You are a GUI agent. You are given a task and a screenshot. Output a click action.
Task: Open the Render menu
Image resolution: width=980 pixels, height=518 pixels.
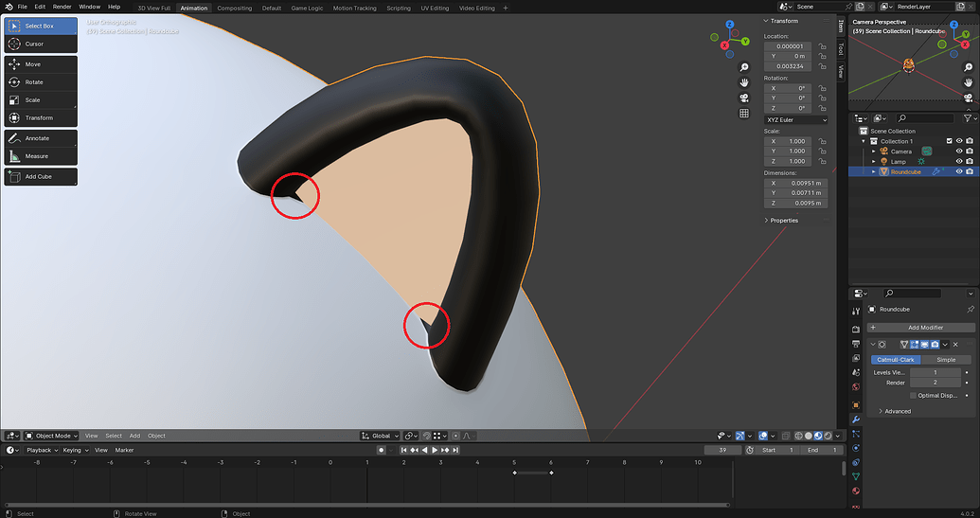(62, 7)
